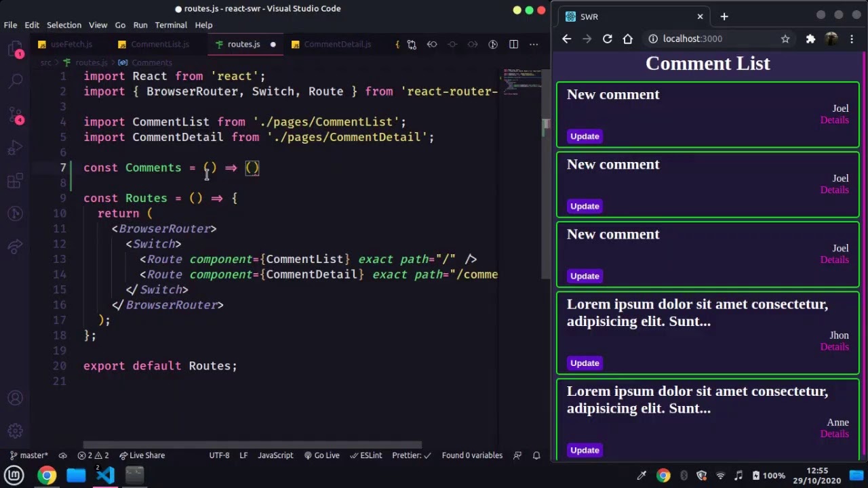Viewport: 868px width, 488px height.
Task: Switch to the CommentDetail.js editor tab
Action: point(337,44)
